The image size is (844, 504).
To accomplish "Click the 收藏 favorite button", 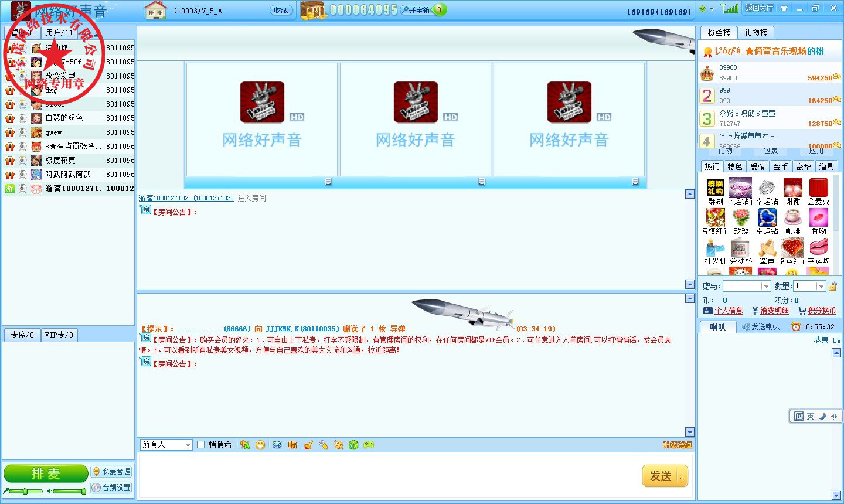I will click(x=281, y=10).
